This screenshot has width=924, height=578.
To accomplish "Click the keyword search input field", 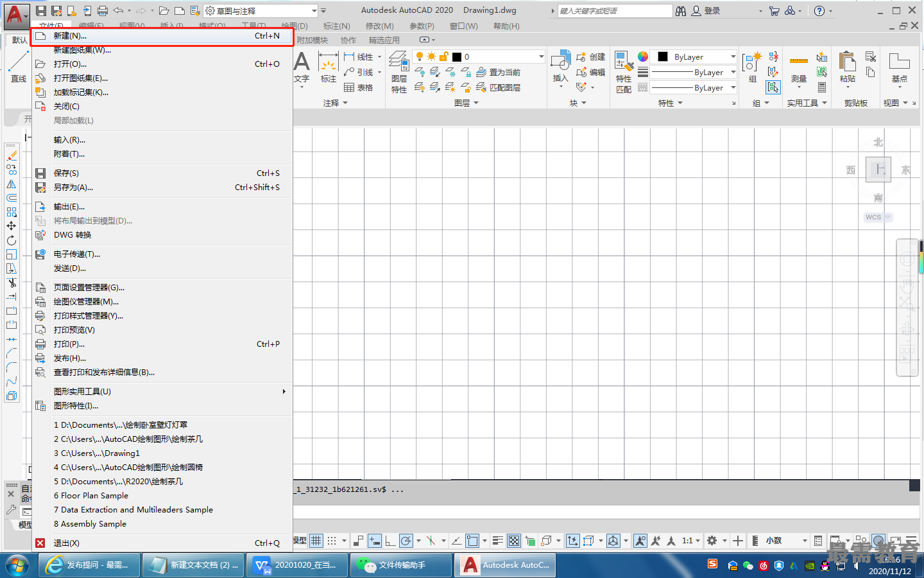I will (615, 11).
